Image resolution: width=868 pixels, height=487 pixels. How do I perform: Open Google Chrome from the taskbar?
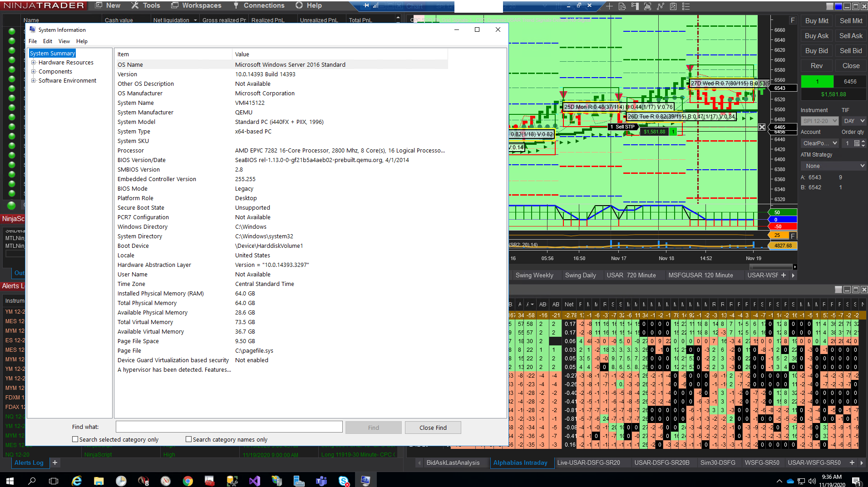pyautogui.click(x=188, y=481)
